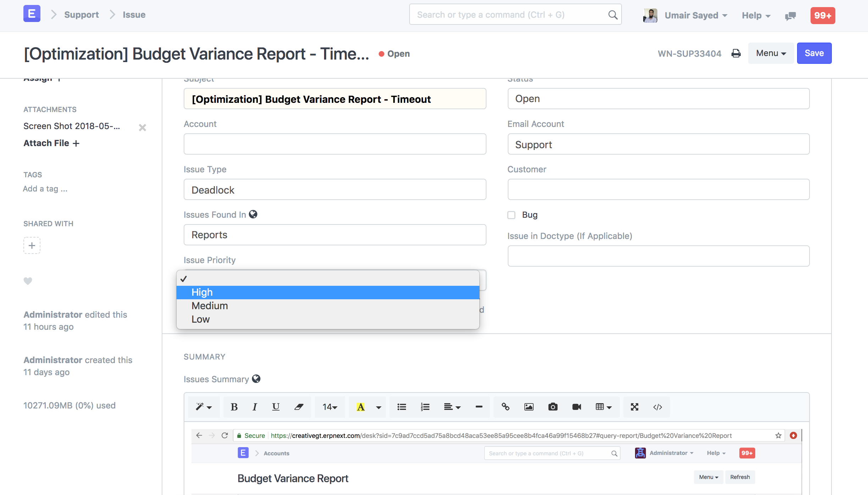This screenshot has width=868, height=495.
Task: Switch to code view with the </> icon
Action: [x=658, y=407]
